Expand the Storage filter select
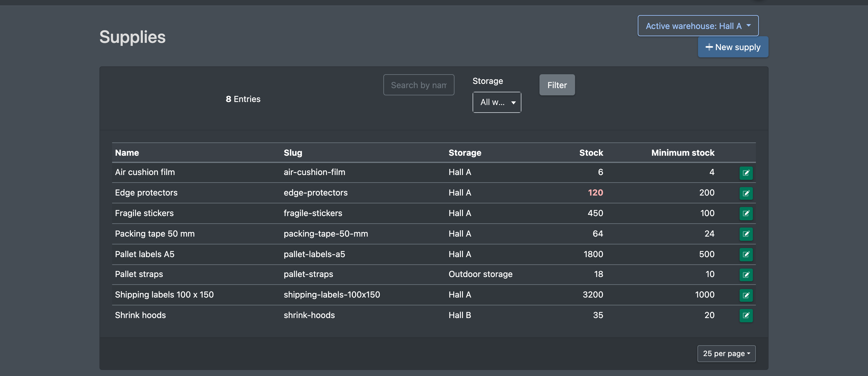The image size is (868, 376). tap(497, 102)
